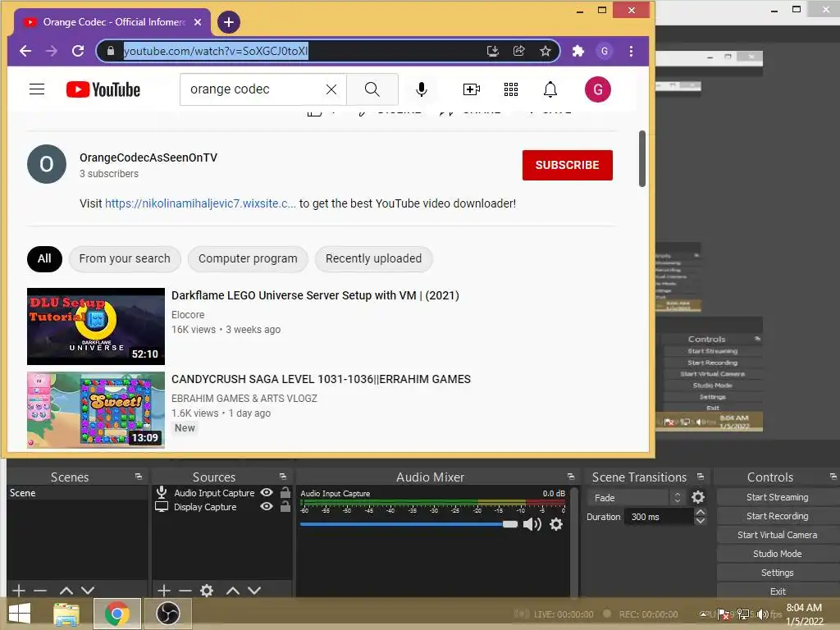The image size is (840, 630).
Task: Add a new scene with plus
Action: [19, 591]
